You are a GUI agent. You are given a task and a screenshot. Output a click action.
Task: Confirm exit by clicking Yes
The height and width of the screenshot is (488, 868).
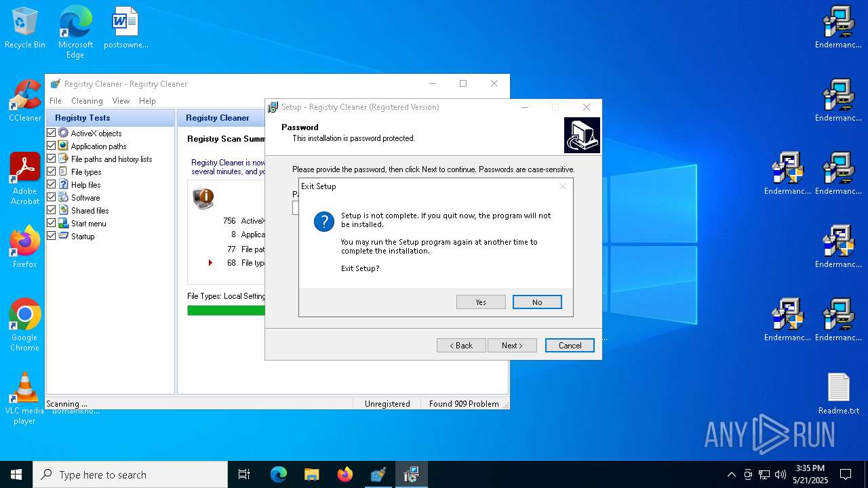tap(481, 302)
